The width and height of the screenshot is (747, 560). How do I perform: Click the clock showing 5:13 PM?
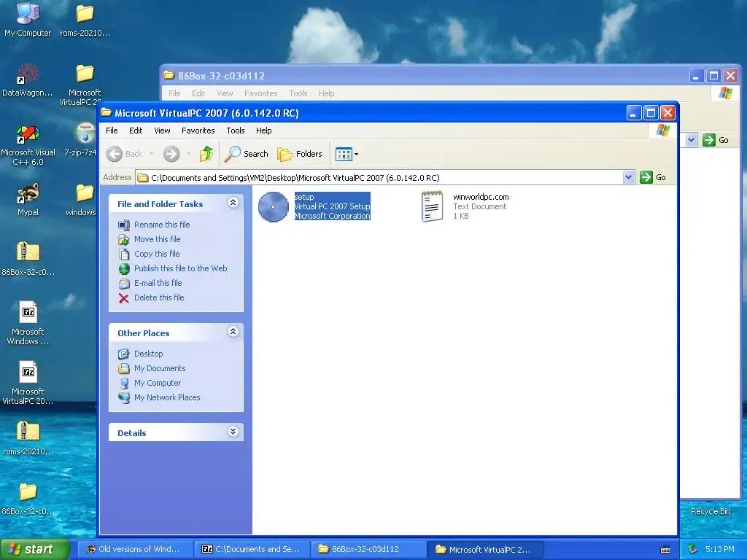(x=720, y=550)
